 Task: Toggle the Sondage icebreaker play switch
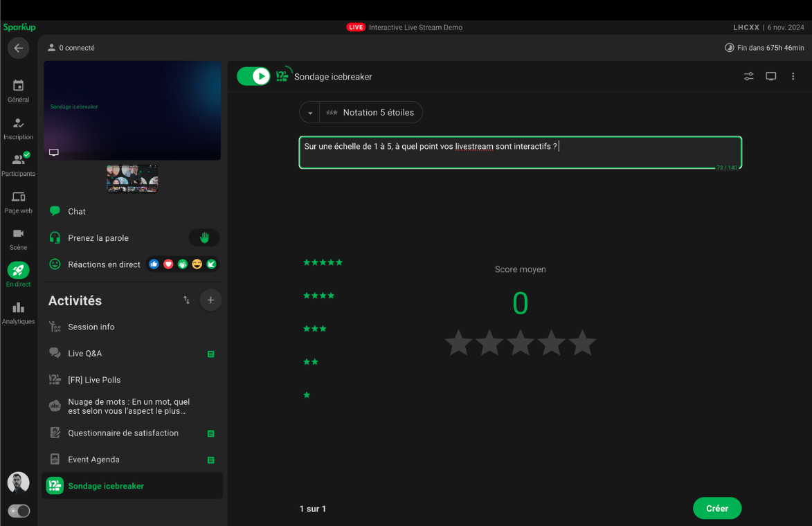[253, 76]
